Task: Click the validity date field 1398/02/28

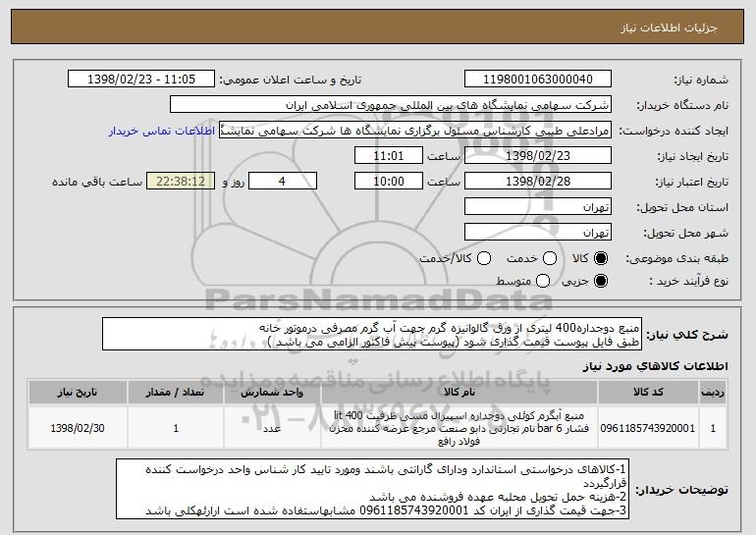Action: (x=538, y=182)
